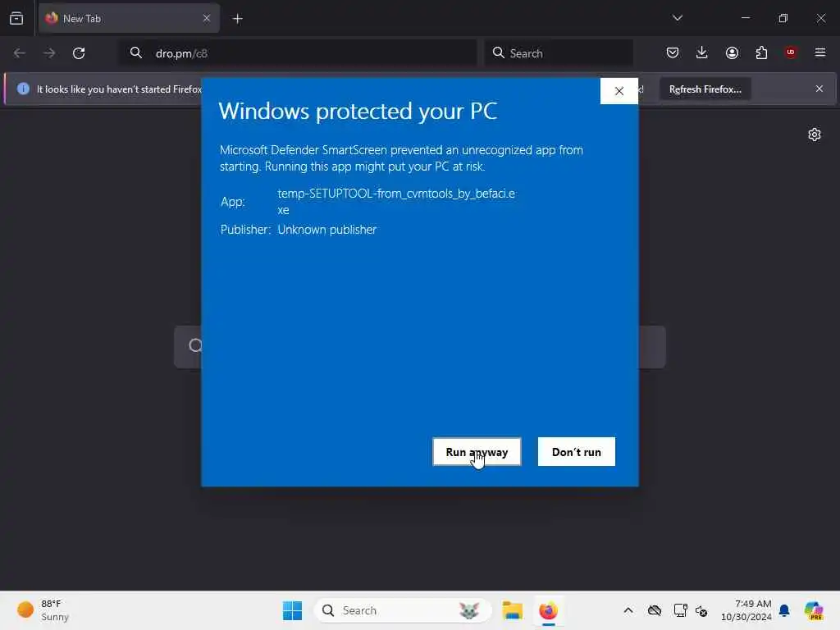
Task: Open new tab personalize gear icon
Action: click(x=815, y=135)
